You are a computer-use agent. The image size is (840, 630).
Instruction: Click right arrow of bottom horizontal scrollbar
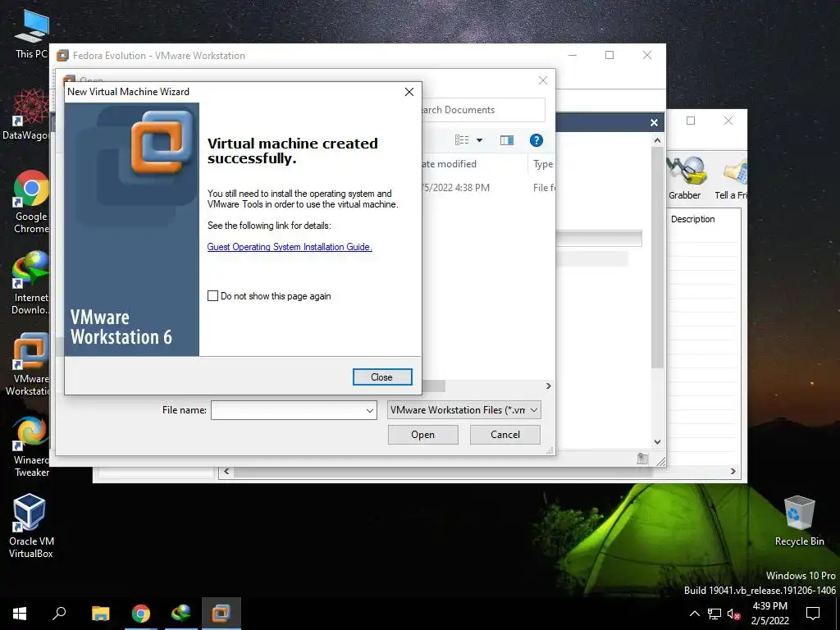[x=733, y=472]
